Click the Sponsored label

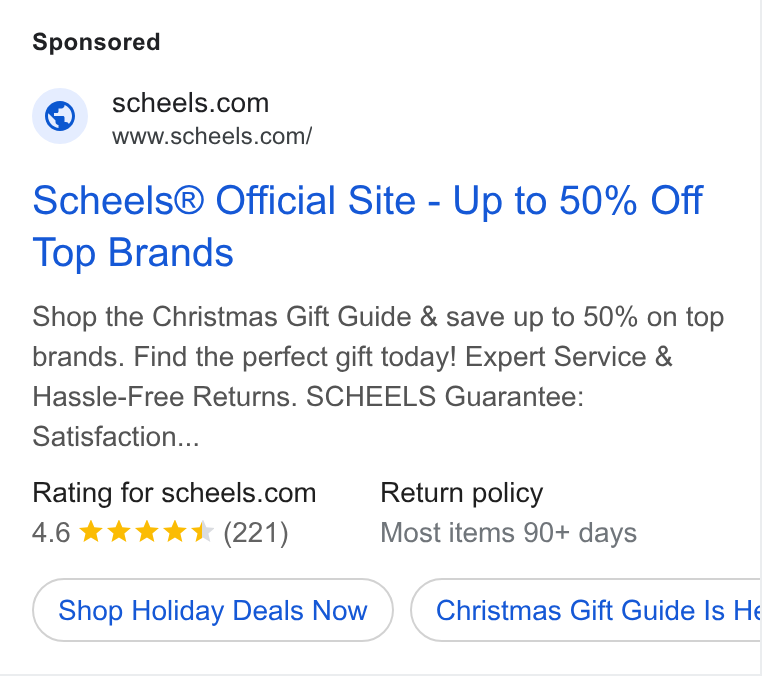coord(96,42)
